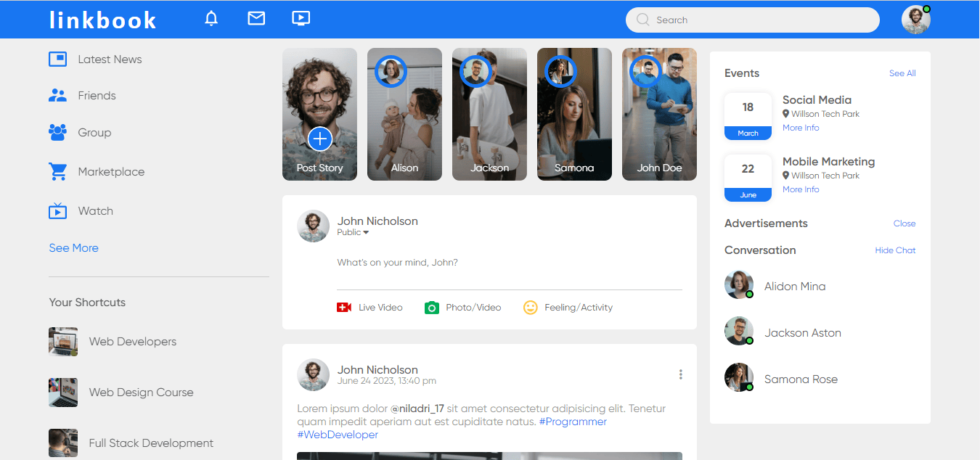Open the video player icon in top bar

pyautogui.click(x=301, y=18)
